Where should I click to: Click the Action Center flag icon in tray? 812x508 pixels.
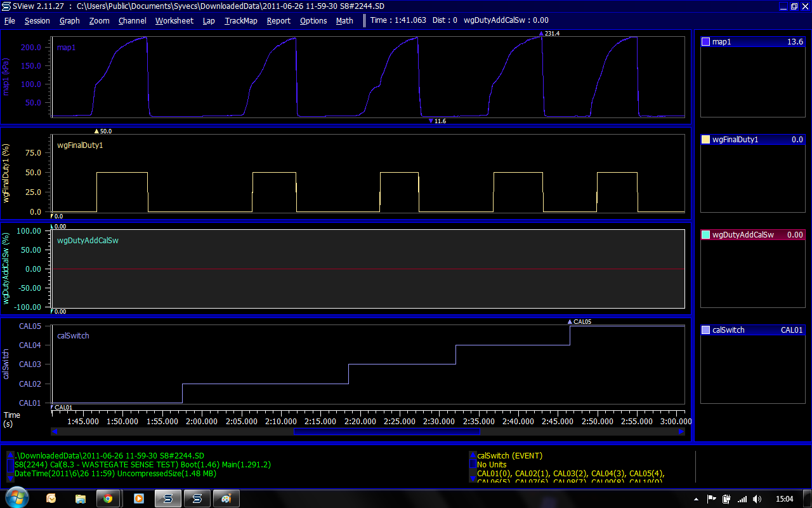(711, 498)
